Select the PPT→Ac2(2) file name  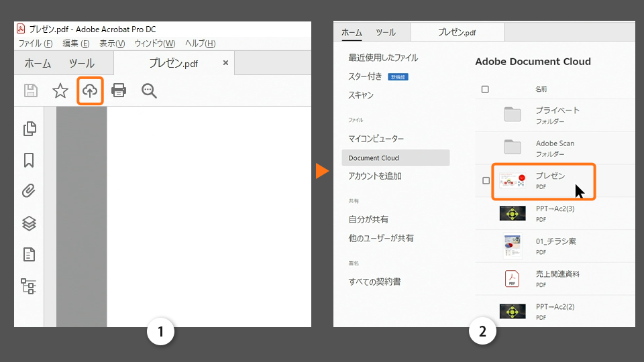pyautogui.click(x=555, y=306)
